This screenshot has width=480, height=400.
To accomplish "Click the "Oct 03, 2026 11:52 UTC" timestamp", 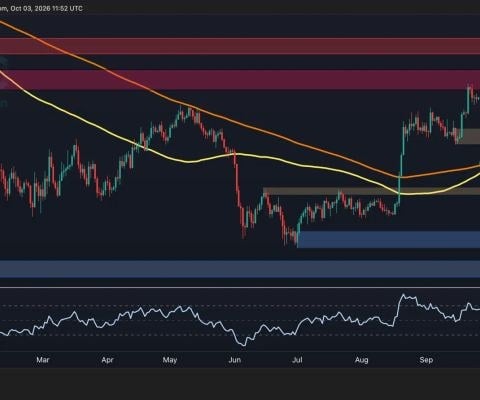I will point(47,8).
